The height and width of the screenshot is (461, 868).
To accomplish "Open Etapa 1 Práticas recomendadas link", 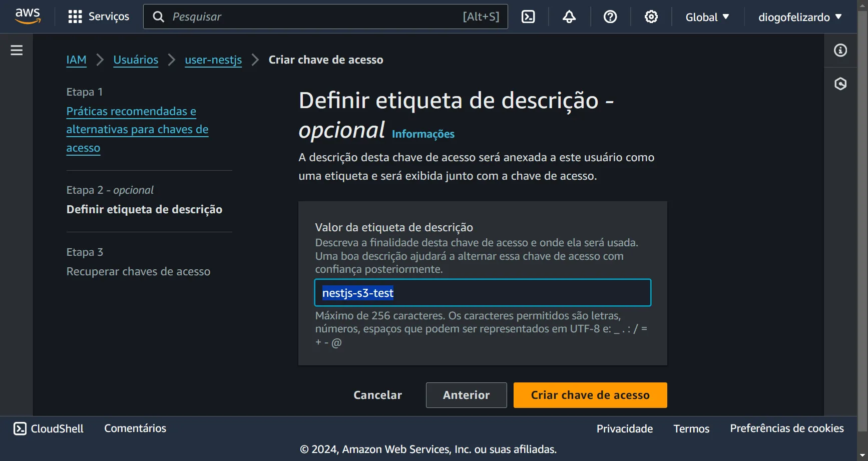I will pyautogui.click(x=137, y=129).
